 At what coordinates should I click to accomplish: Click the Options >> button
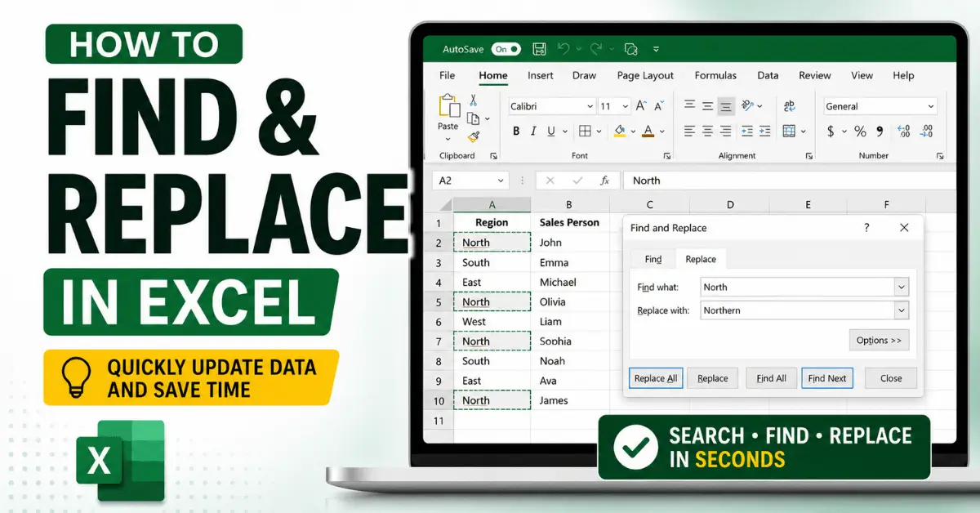(879, 340)
